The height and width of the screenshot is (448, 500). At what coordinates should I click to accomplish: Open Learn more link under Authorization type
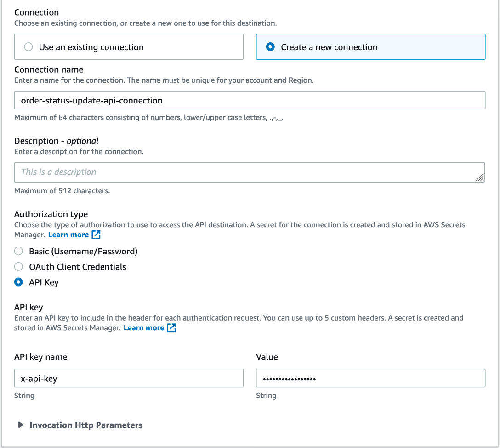tap(68, 235)
